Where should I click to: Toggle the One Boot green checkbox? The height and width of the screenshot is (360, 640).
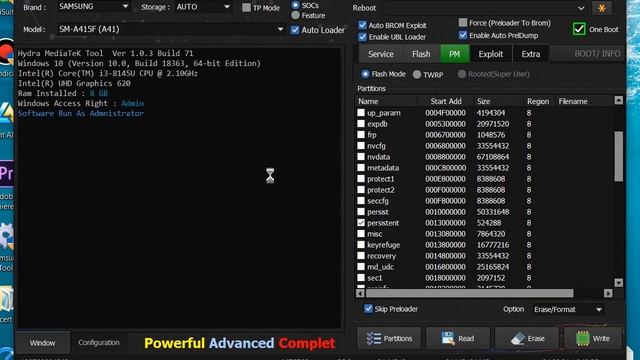(579, 29)
